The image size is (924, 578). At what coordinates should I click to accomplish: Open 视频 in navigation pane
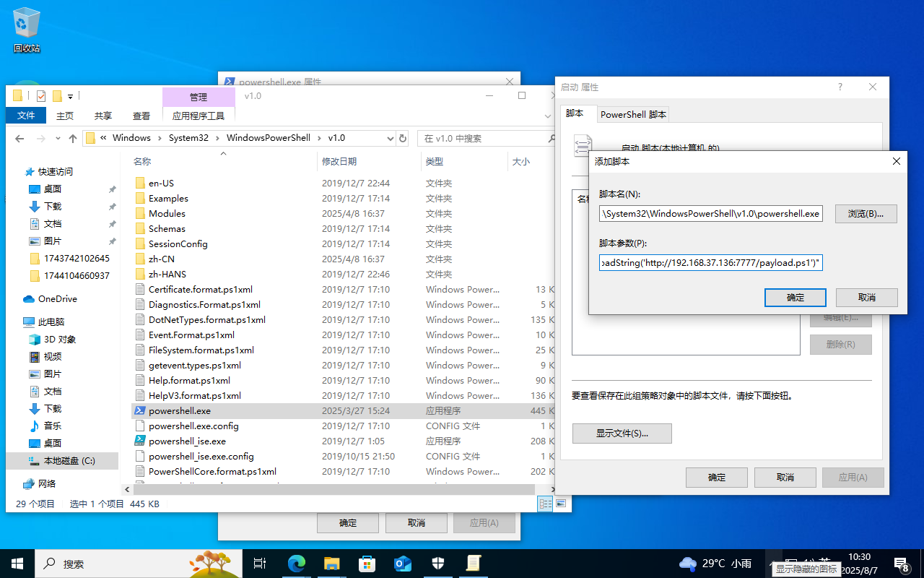click(x=53, y=356)
